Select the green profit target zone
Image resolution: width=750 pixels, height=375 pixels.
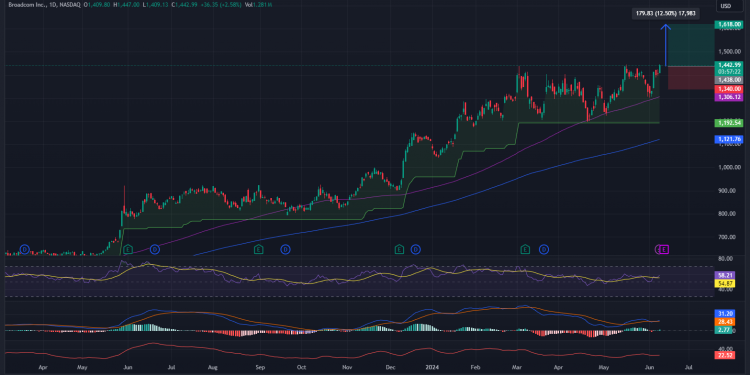[x=691, y=45]
